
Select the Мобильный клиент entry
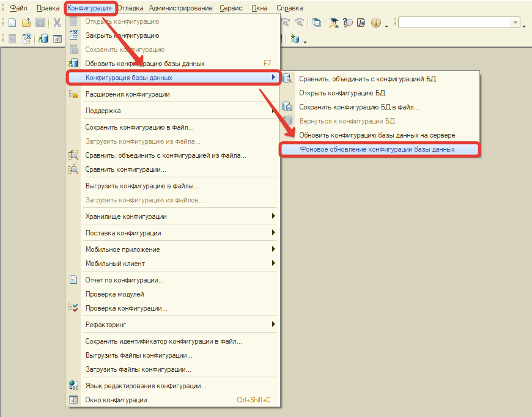[x=173, y=264]
